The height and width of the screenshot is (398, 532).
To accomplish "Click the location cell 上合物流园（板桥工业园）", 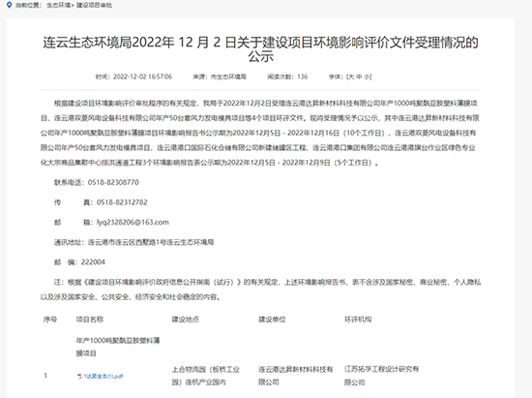I will [206, 376].
